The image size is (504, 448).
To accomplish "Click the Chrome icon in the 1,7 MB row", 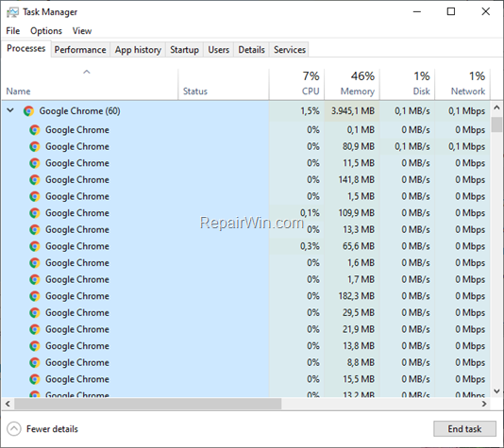I will point(35,280).
